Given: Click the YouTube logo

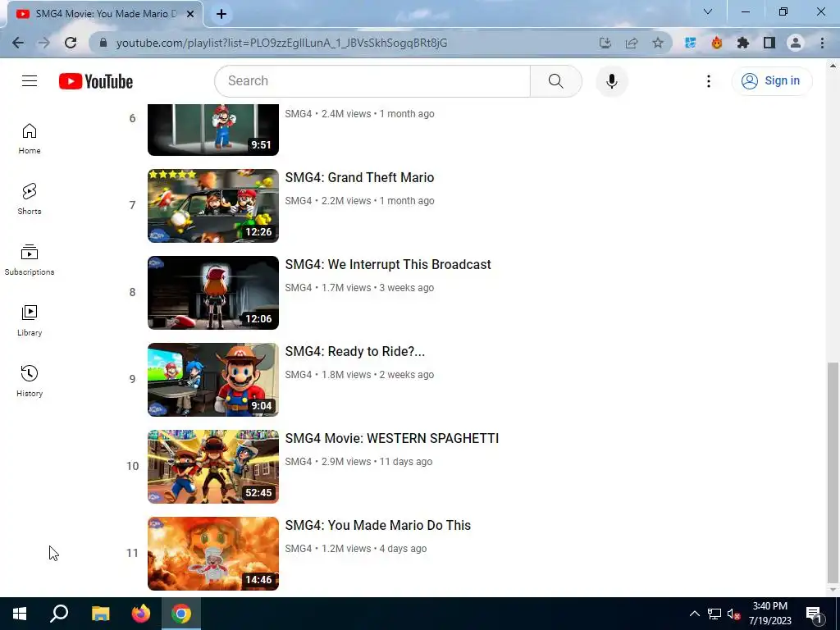Looking at the screenshot, I should [x=96, y=81].
